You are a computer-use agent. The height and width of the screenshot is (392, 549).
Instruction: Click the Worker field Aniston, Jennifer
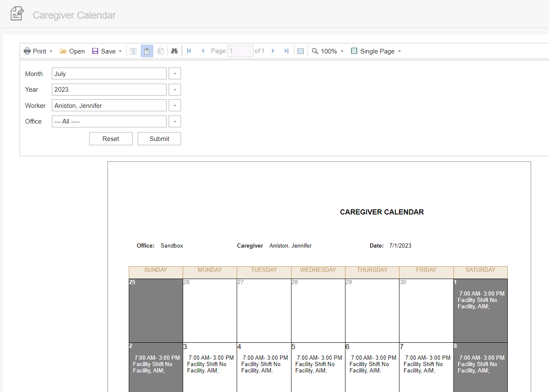pos(109,105)
